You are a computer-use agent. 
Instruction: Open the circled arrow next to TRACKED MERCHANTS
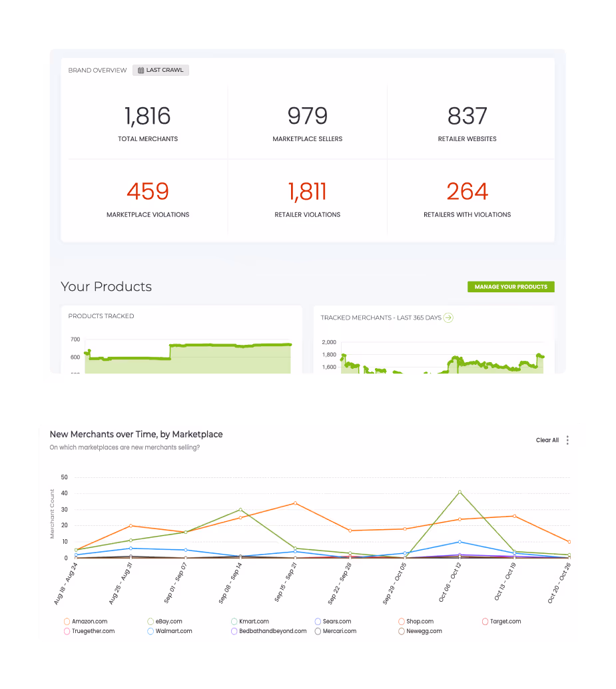tap(450, 318)
